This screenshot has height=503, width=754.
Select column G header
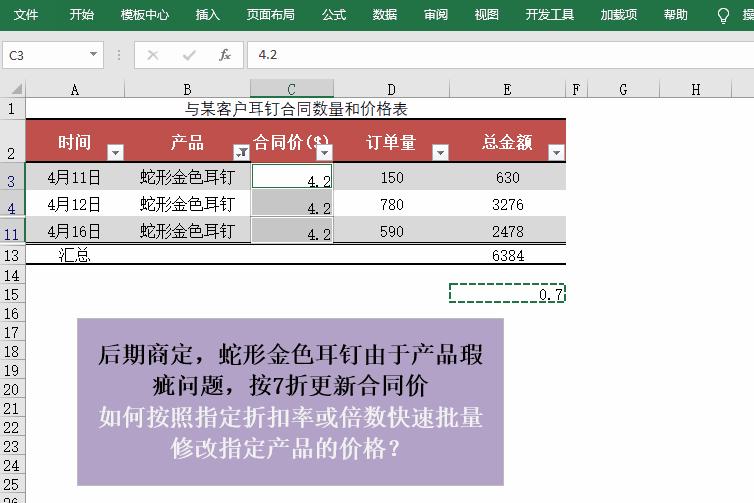(623, 89)
